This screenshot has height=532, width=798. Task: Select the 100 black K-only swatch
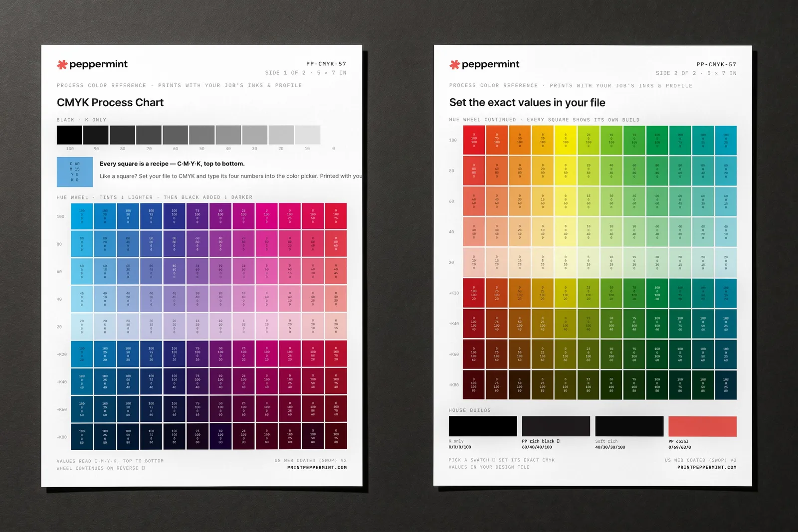pyautogui.click(x=69, y=135)
